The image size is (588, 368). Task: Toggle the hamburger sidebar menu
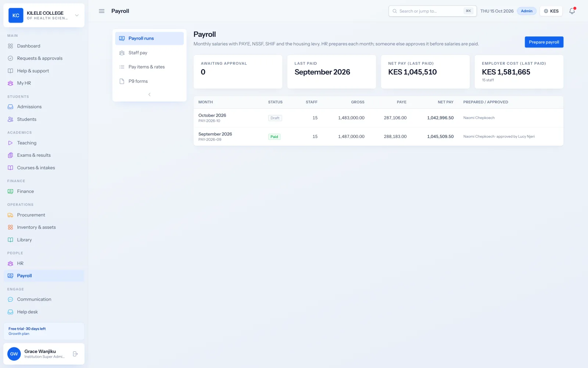point(102,11)
